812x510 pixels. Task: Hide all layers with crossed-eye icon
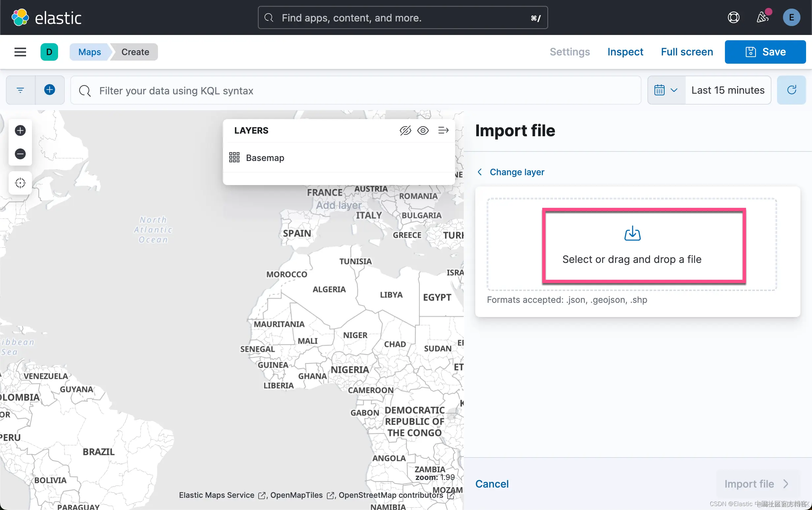[x=405, y=131]
